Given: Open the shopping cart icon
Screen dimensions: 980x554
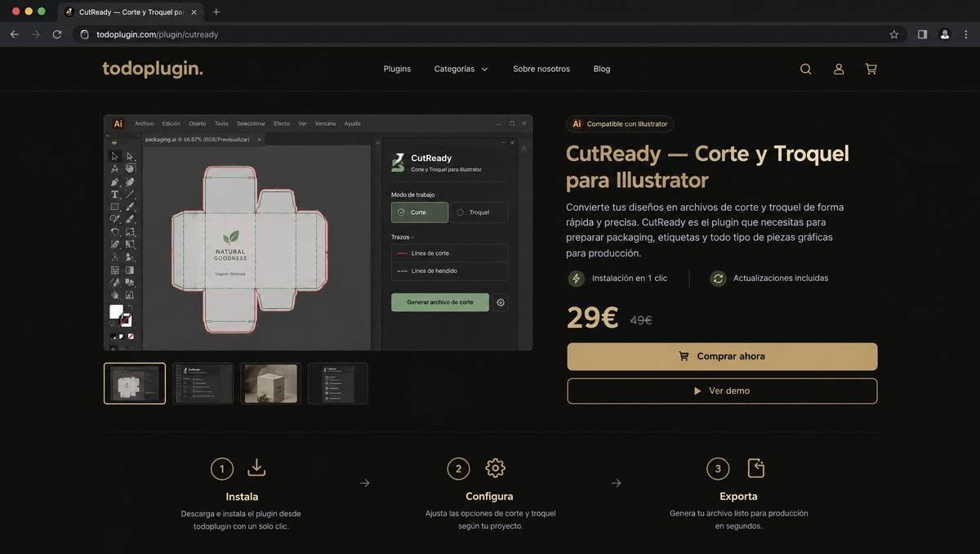Looking at the screenshot, I should 871,69.
